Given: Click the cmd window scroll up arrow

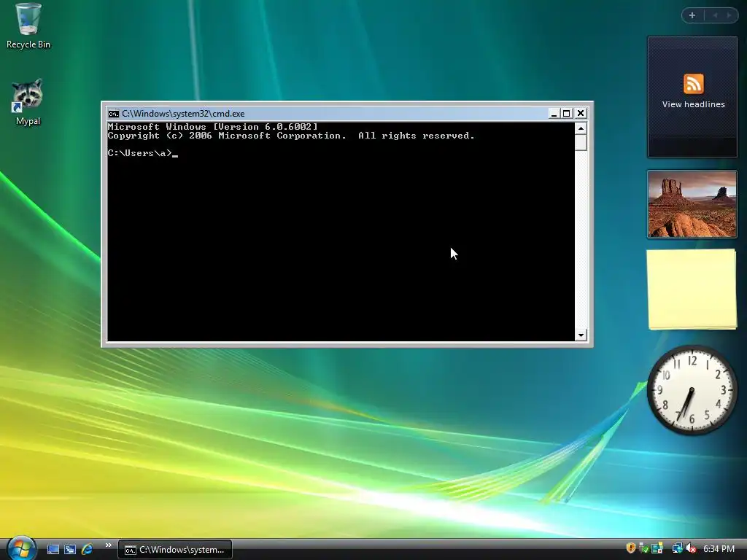Looking at the screenshot, I should coord(581,128).
